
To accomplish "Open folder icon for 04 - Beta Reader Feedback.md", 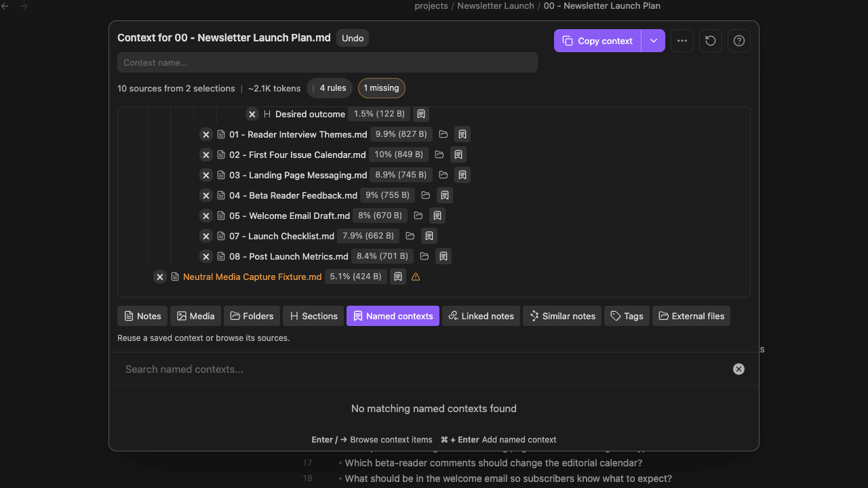I will (426, 195).
